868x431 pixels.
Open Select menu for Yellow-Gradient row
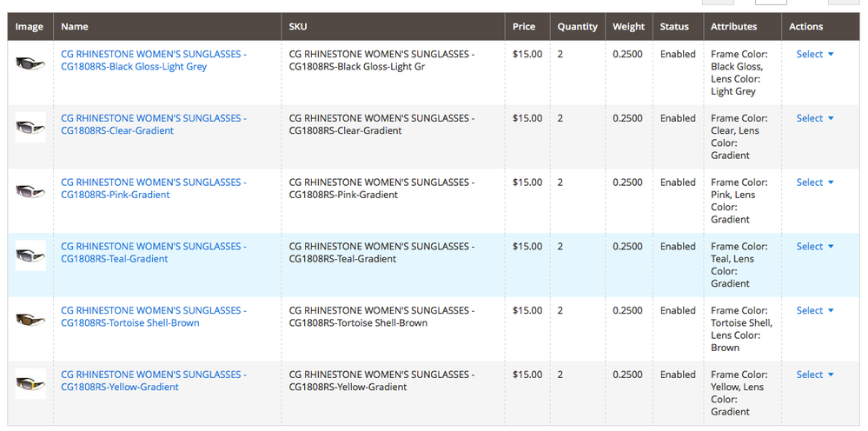(x=814, y=375)
